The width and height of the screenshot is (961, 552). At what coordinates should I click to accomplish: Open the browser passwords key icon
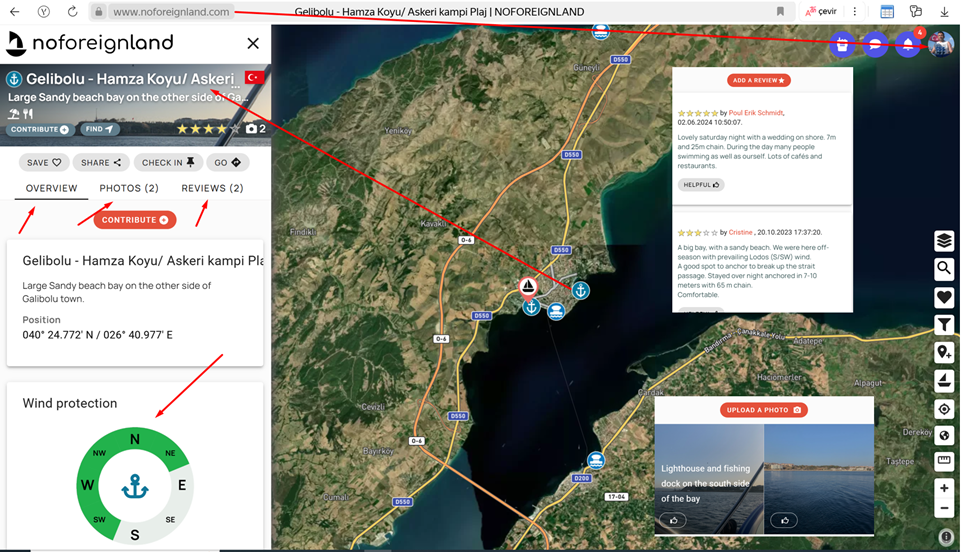916,11
